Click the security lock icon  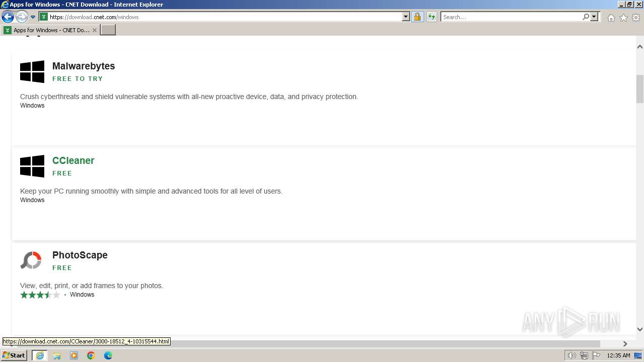[417, 17]
